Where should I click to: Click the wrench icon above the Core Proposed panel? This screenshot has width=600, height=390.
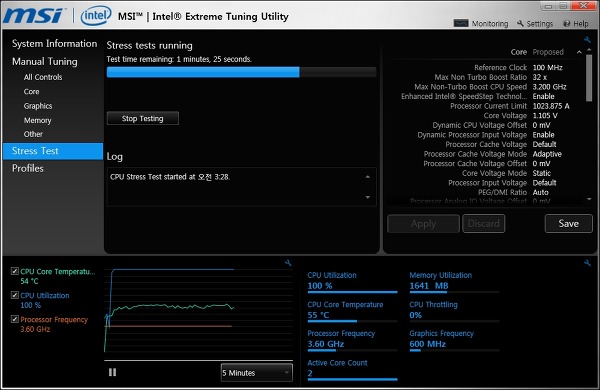tap(587, 40)
